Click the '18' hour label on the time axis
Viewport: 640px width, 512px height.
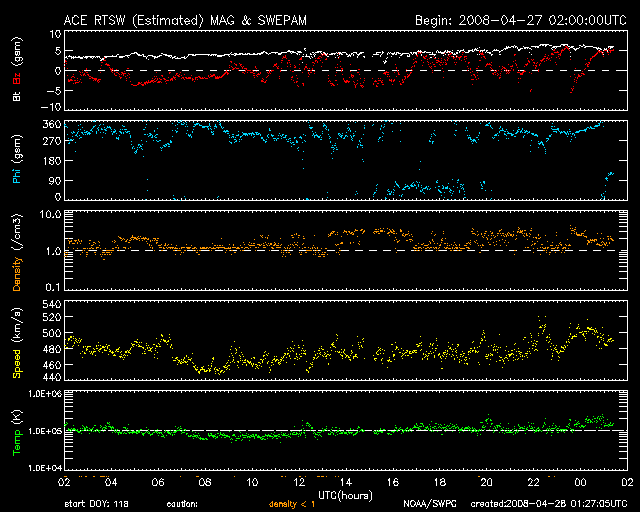click(440, 482)
